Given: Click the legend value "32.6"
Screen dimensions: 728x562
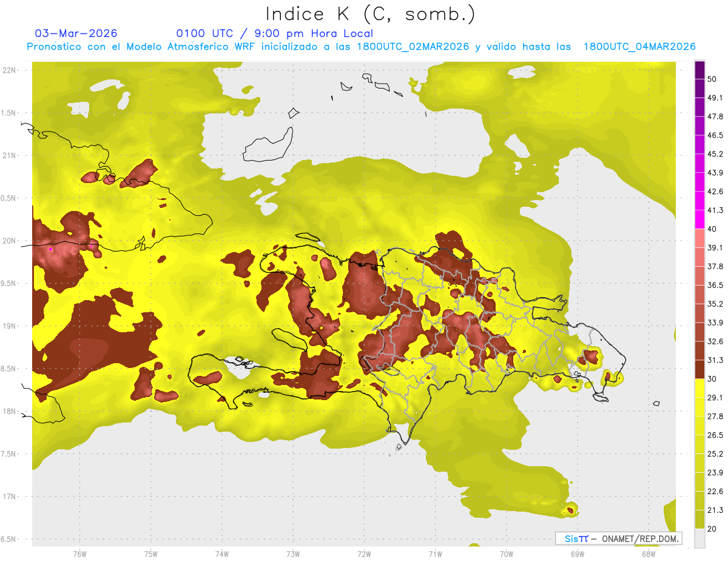Looking at the screenshot, I should click(x=715, y=341).
